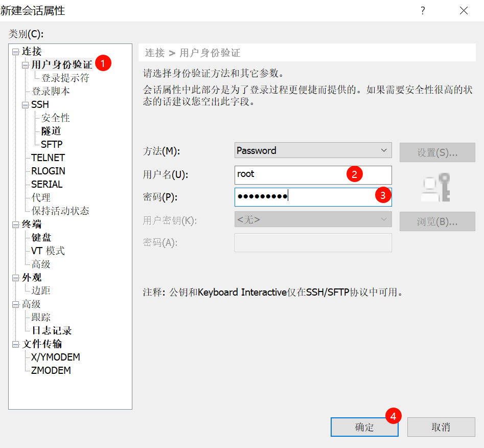Click the 类别(C): label
Image resolution: width=484 pixels, height=448 pixels.
(26, 34)
